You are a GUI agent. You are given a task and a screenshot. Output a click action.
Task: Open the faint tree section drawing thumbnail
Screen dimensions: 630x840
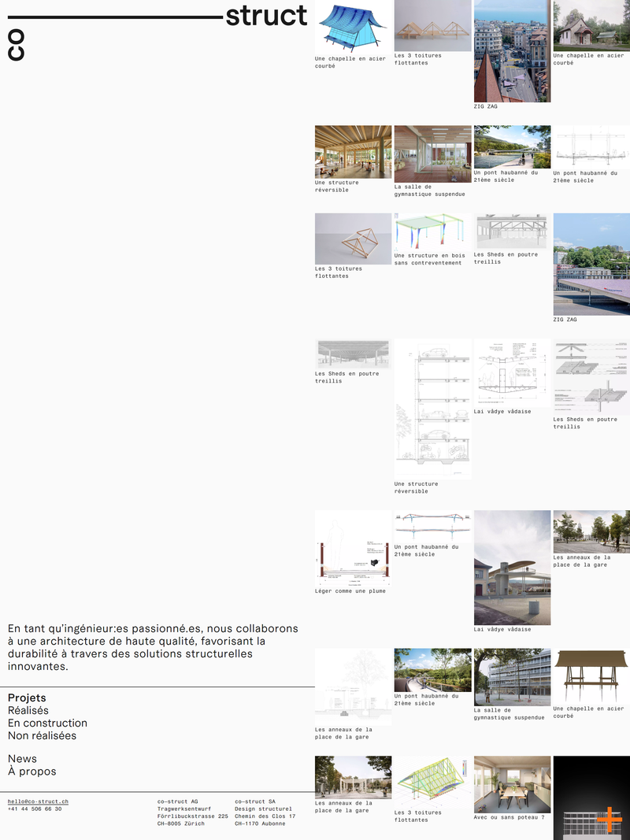point(353,686)
